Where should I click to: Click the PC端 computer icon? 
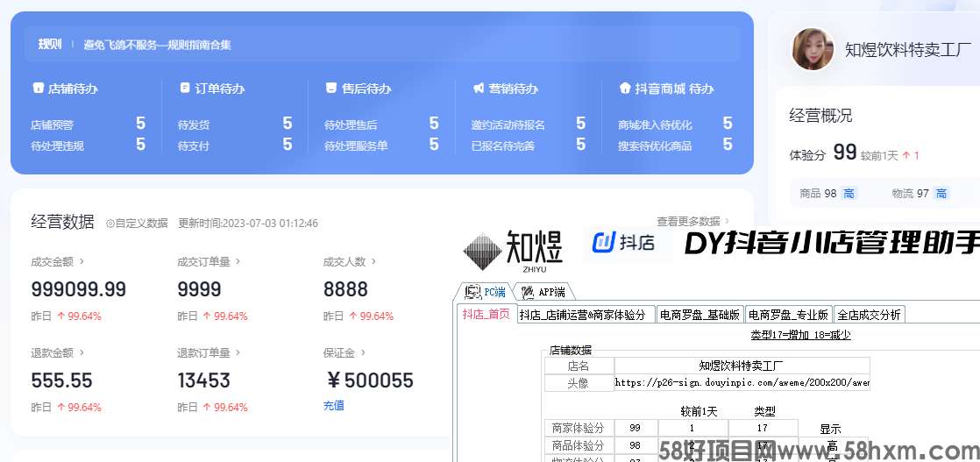click(x=473, y=291)
